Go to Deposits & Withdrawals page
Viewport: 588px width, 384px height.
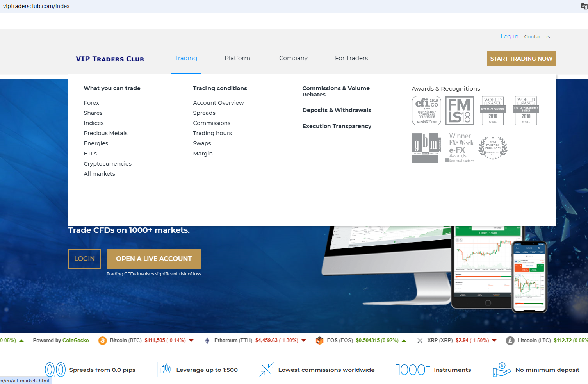[337, 110]
